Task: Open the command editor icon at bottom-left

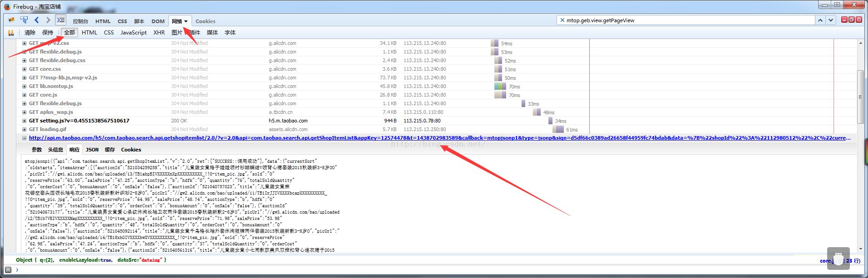Action: [x=8, y=269]
